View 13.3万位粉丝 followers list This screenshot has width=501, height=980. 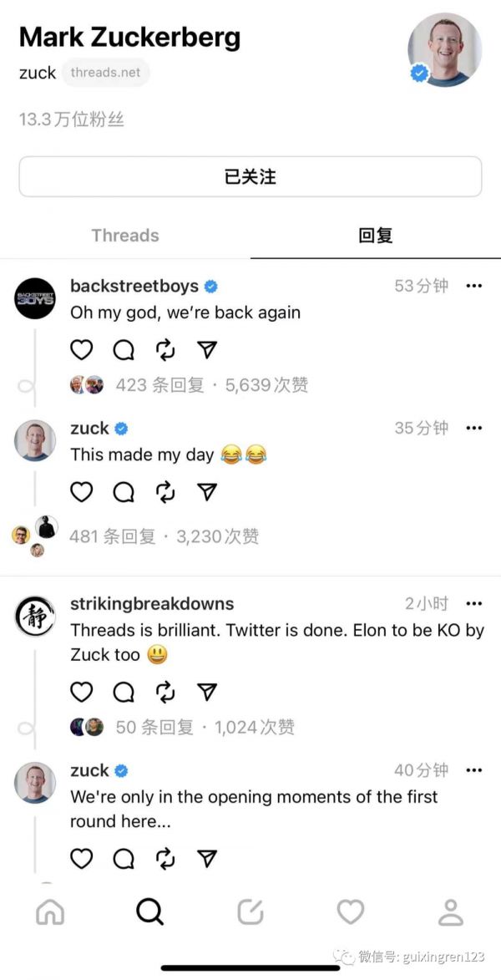coord(72,120)
